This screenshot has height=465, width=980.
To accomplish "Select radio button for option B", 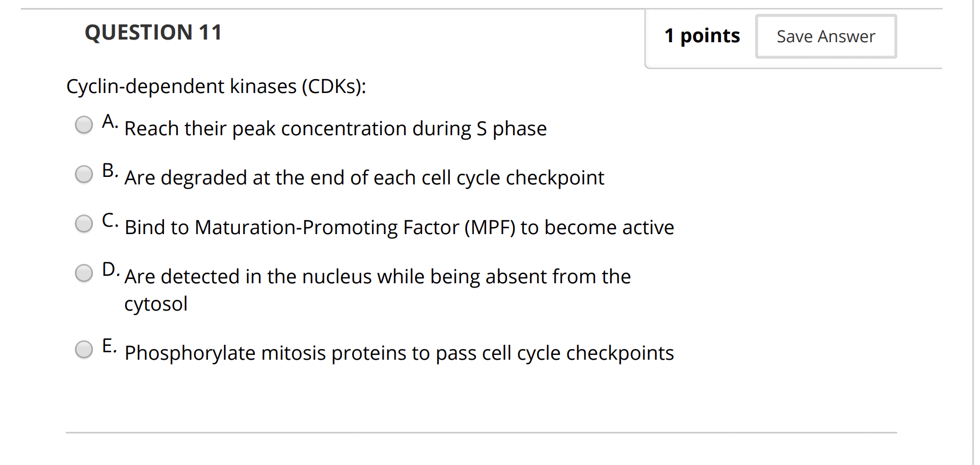I will click(84, 174).
